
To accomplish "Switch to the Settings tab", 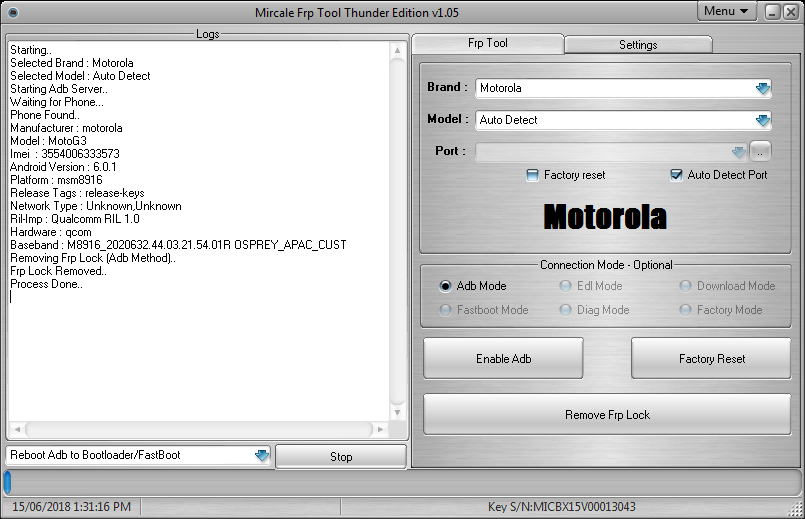I will [638, 45].
